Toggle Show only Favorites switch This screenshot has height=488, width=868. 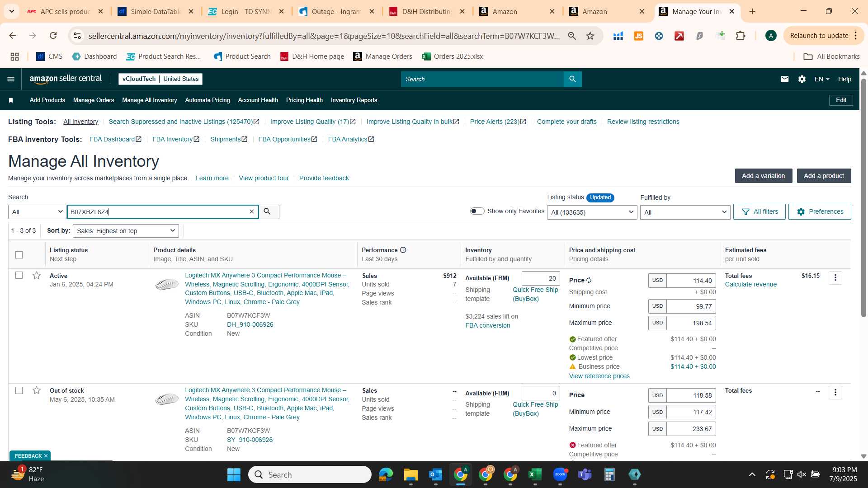[x=477, y=211]
